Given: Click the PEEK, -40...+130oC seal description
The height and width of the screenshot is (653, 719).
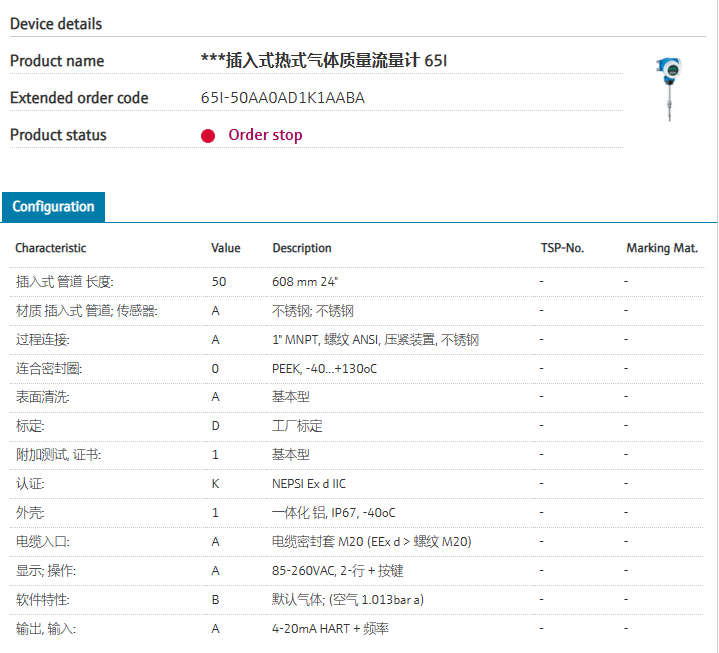Looking at the screenshot, I should pos(325,369).
